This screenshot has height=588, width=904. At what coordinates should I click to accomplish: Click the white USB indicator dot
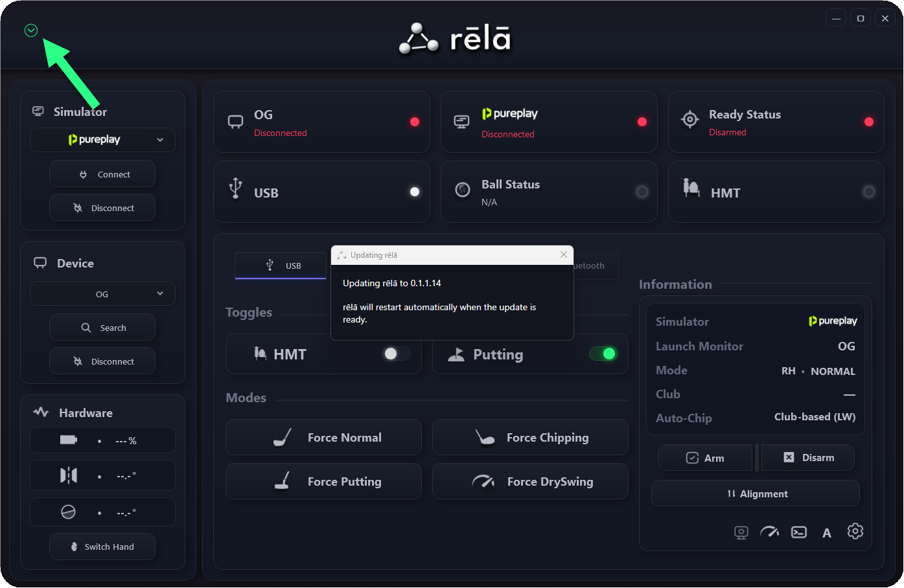pos(415,192)
